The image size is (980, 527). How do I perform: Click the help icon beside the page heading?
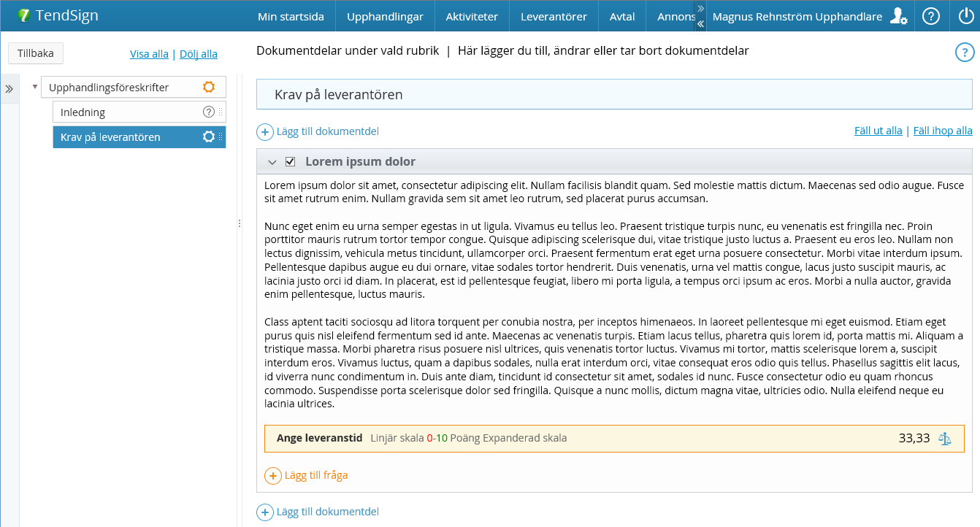(x=965, y=52)
